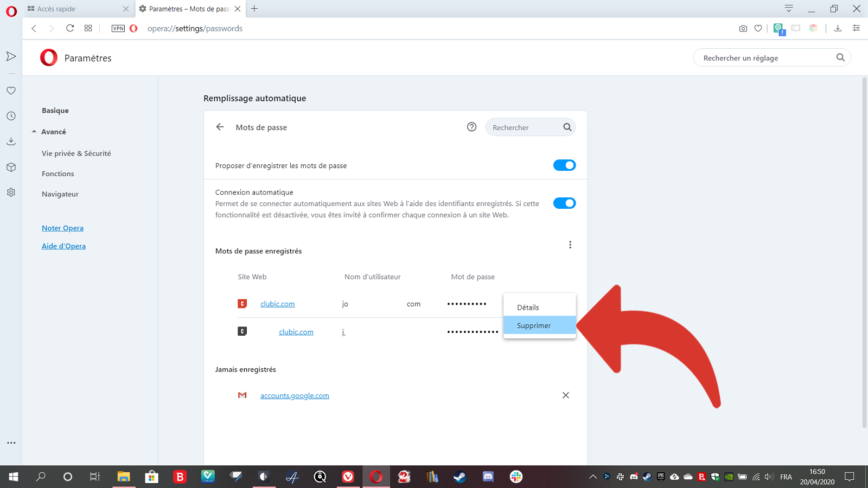This screenshot has height=488, width=868.
Task: Open My Flow from the sidebar
Action: [11, 56]
